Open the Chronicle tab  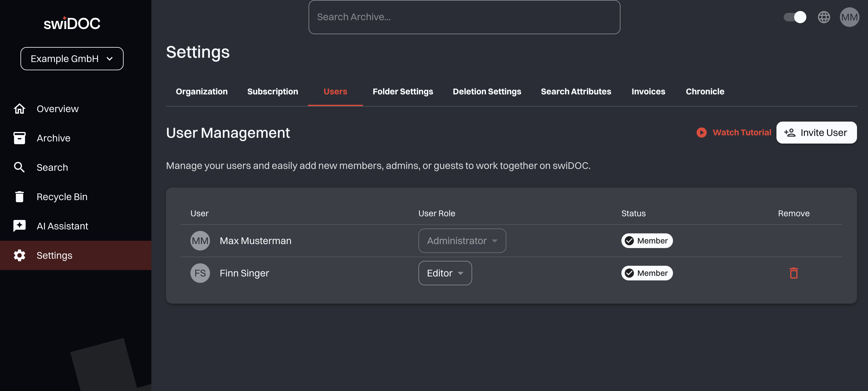(705, 91)
